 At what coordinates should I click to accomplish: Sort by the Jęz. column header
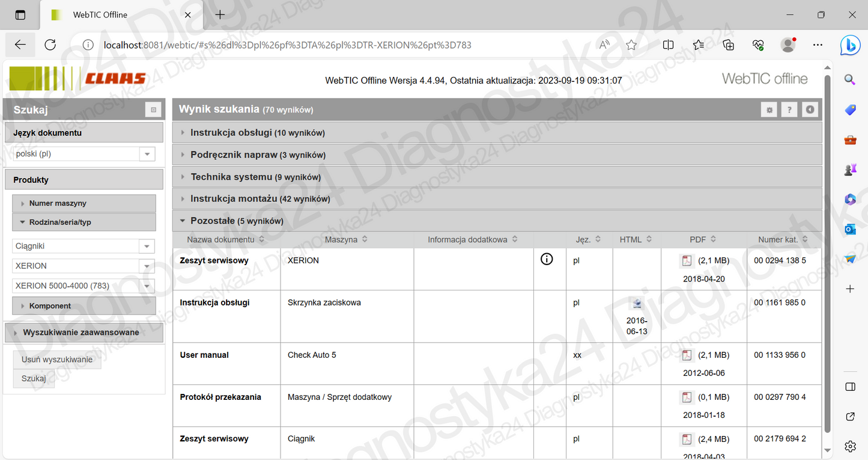pyautogui.click(x=588, y=239)
